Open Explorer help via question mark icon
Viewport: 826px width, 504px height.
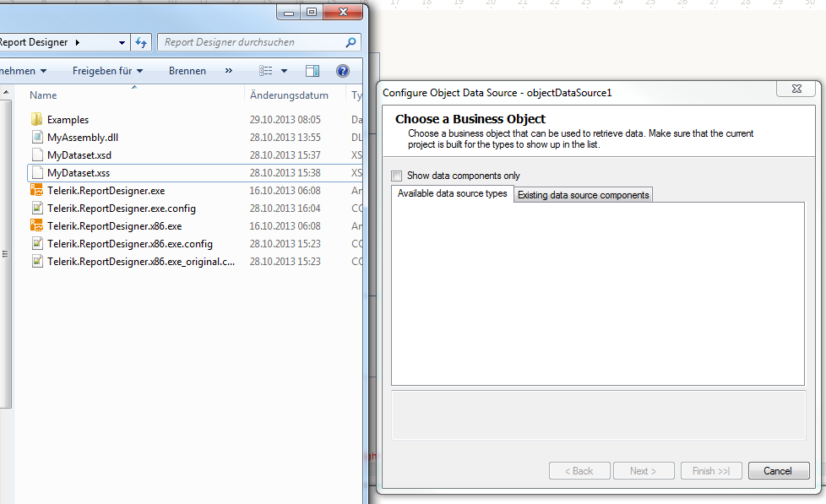click(x=343, y=71)
